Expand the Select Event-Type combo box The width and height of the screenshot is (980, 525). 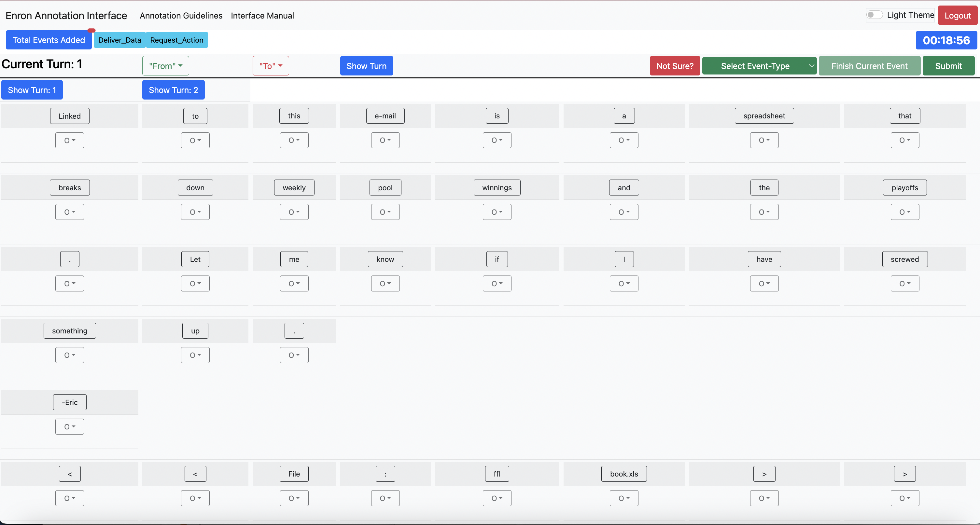pos(759,66)
